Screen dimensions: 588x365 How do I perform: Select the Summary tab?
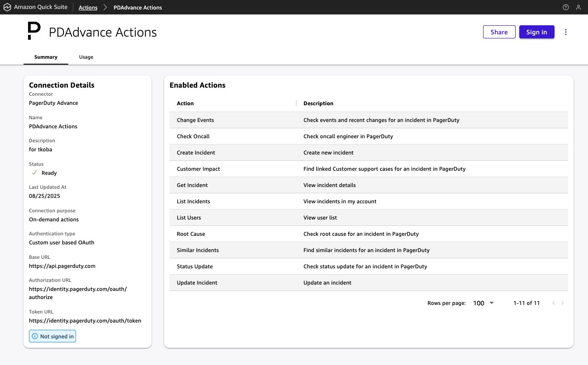(x=46, y=57)
